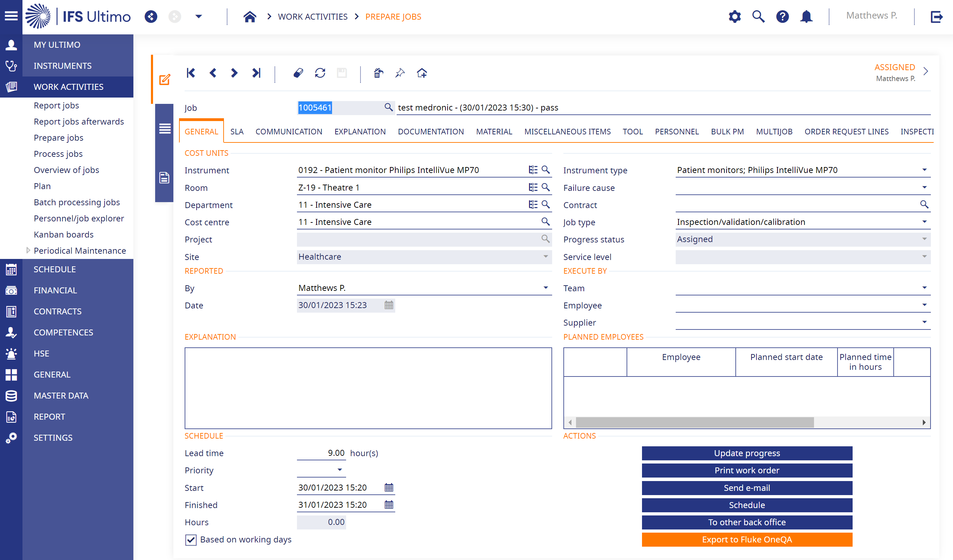
Task: Open the document view icon on side strip
Action: point(164,177)
